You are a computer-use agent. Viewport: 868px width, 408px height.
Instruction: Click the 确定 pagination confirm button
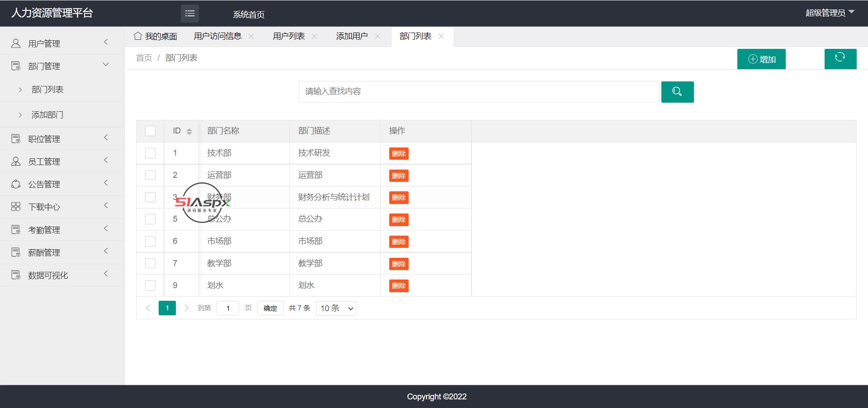270,308
